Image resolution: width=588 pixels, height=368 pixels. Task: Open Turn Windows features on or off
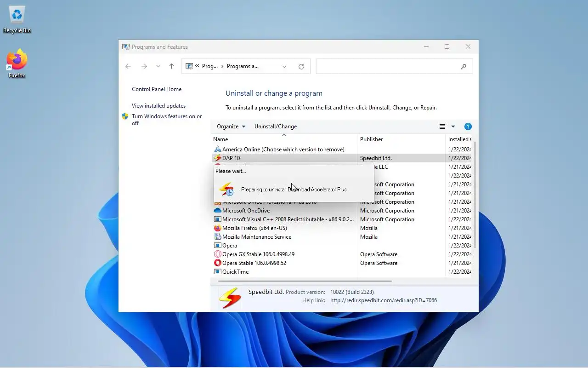click(167, 120)
